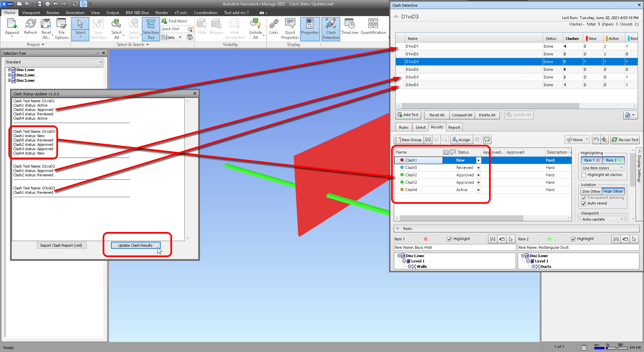Collapse the Items section expander
Viewport: 644px width, 352px height.
(398, 229)
